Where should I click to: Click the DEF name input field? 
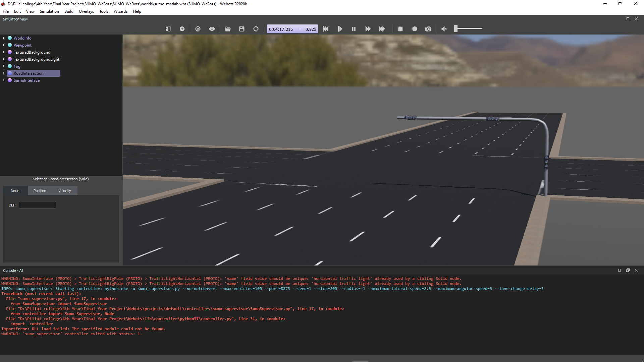click(38, 205)
